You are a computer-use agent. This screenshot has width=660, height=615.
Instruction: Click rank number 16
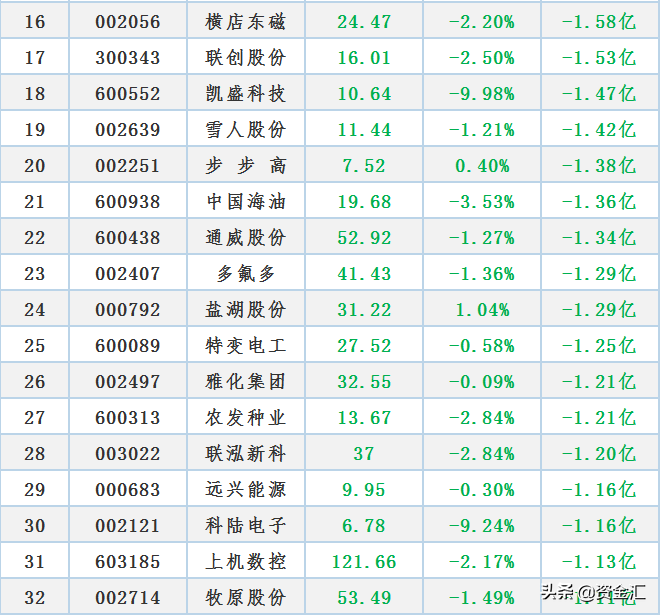(x=35, y=22)
